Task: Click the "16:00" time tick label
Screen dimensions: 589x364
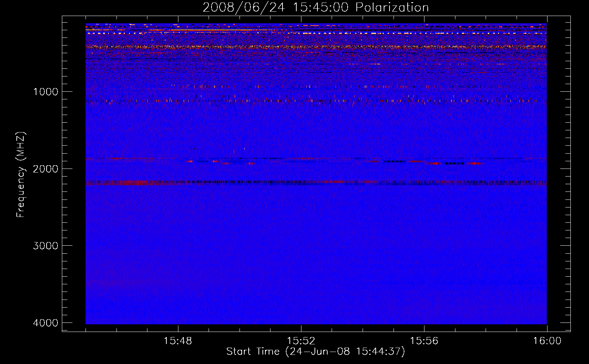Action: pyautogui.click(x=547, y=341)
